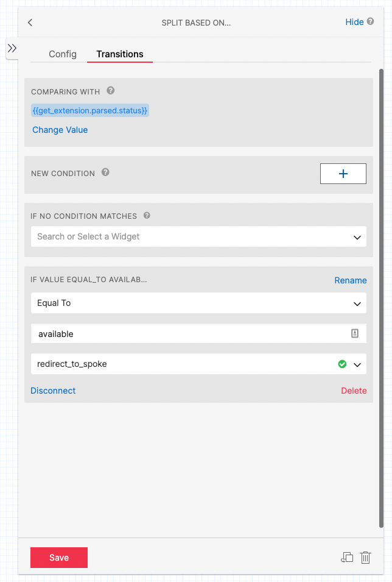Open the Search or Select a Widget dropdown
Viewport: 392px width, 582px height.
[198, 237]
